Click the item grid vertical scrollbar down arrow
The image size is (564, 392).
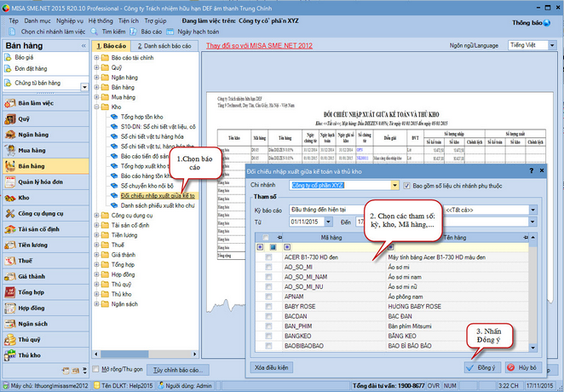(x=533, y=348)
